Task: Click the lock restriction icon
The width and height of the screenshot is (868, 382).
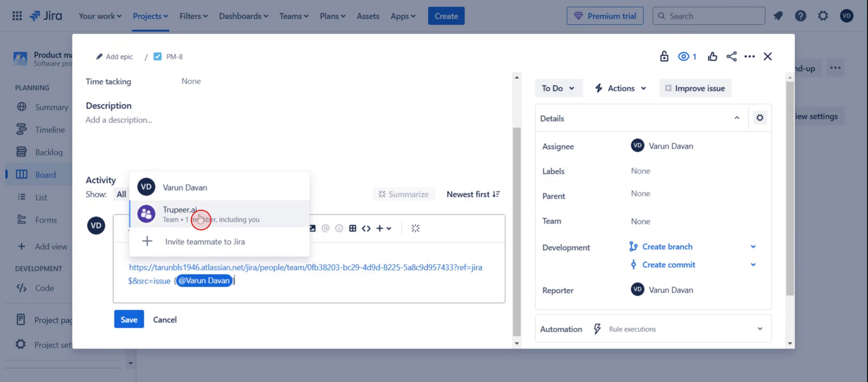Action: click(664, 57)
